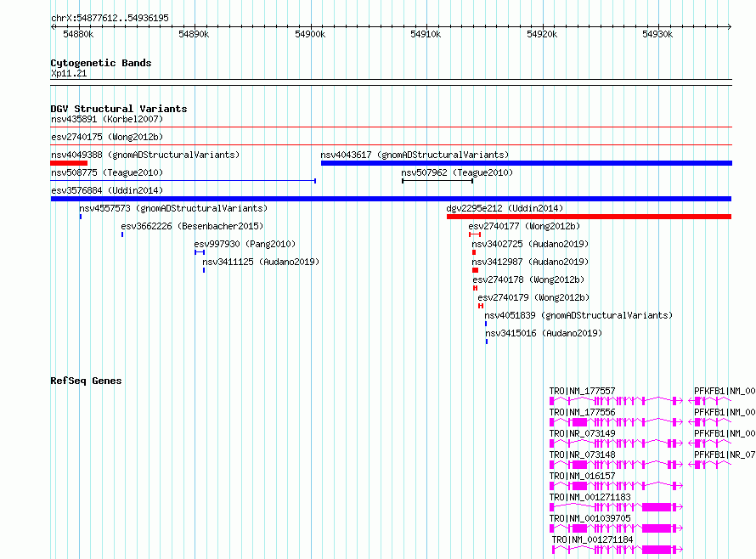The height and width of the screenshot is (559, 756).
Task: Click the nsv435891 (Korbel2007) variant label
Action: (107, 119)
